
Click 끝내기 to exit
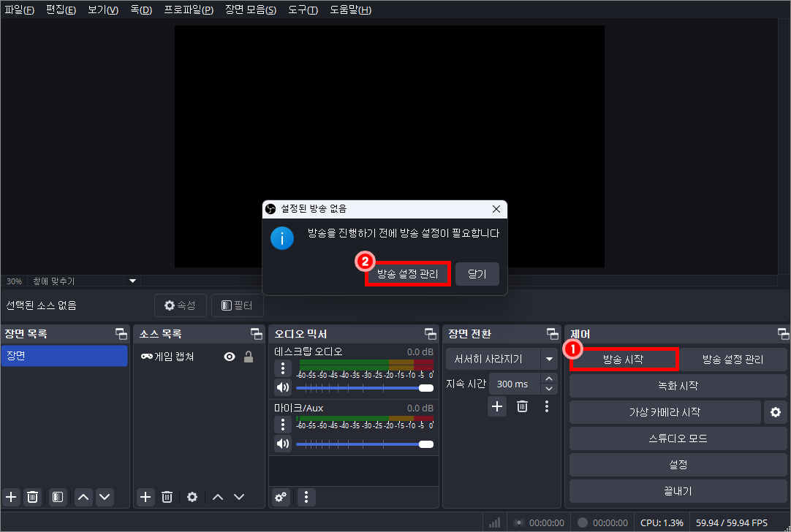pos(678,491)
